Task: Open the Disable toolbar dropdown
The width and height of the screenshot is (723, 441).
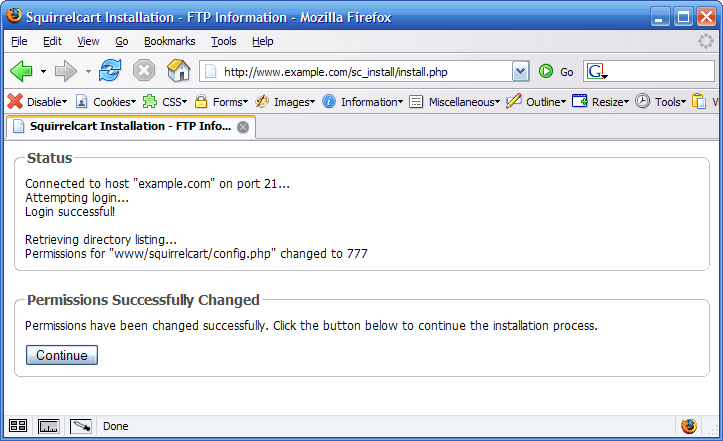Action: click(37, 101)
